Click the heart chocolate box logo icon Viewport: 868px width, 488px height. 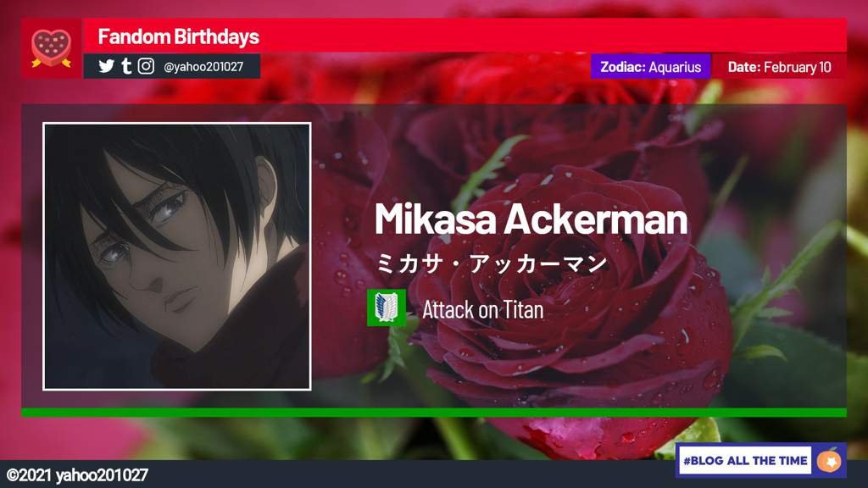(x=51, y=48)
